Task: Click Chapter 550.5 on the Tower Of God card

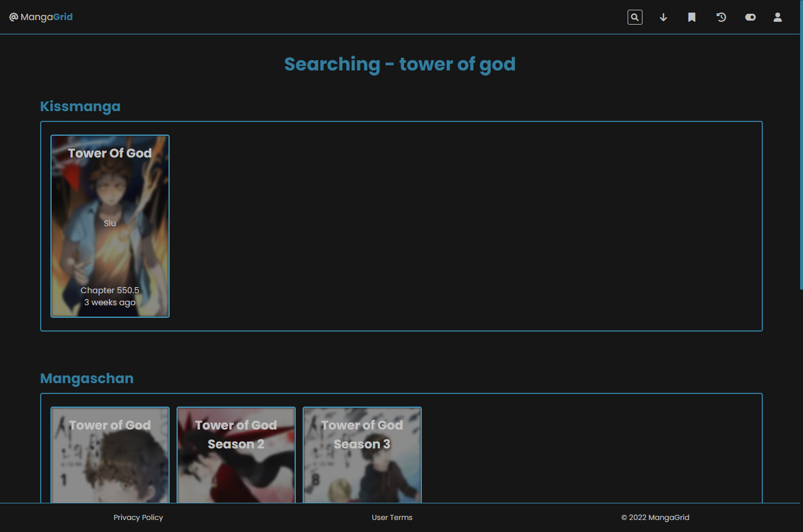Action: tap(109, 290)
